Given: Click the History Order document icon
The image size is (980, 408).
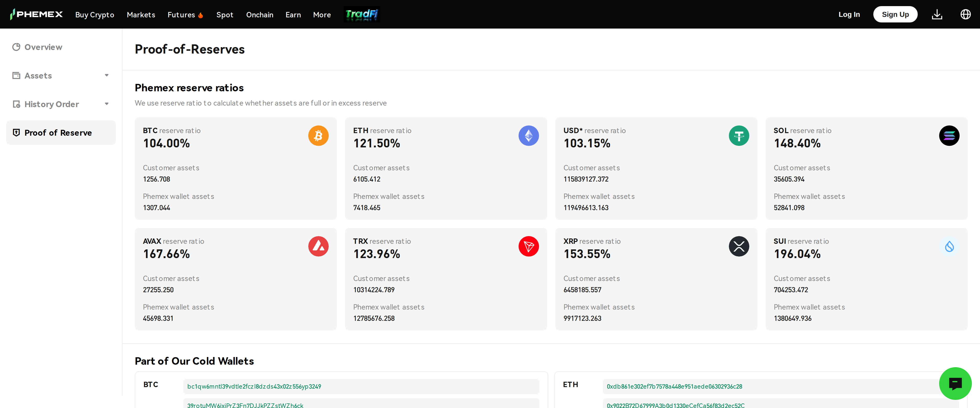Looking at the screenshot, I should pos(16,104).
